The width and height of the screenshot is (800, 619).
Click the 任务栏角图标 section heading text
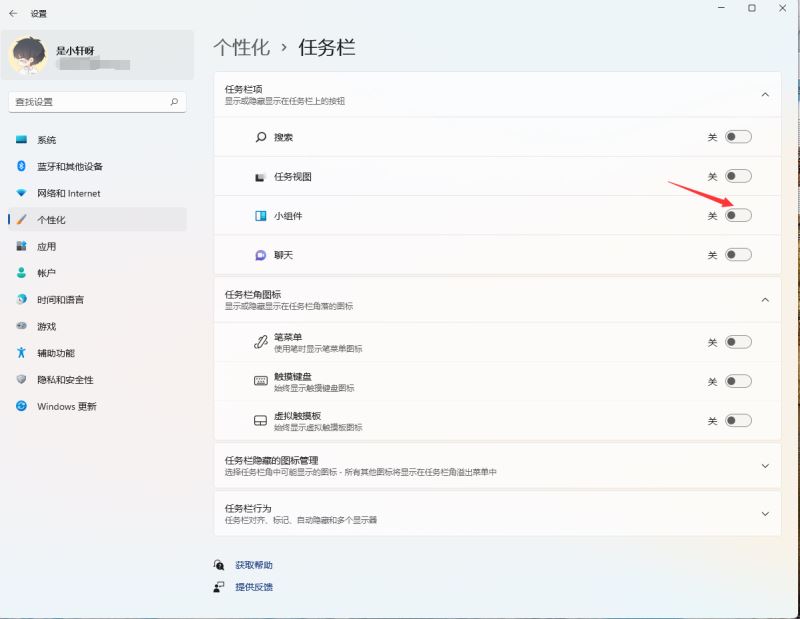point(253,294)
